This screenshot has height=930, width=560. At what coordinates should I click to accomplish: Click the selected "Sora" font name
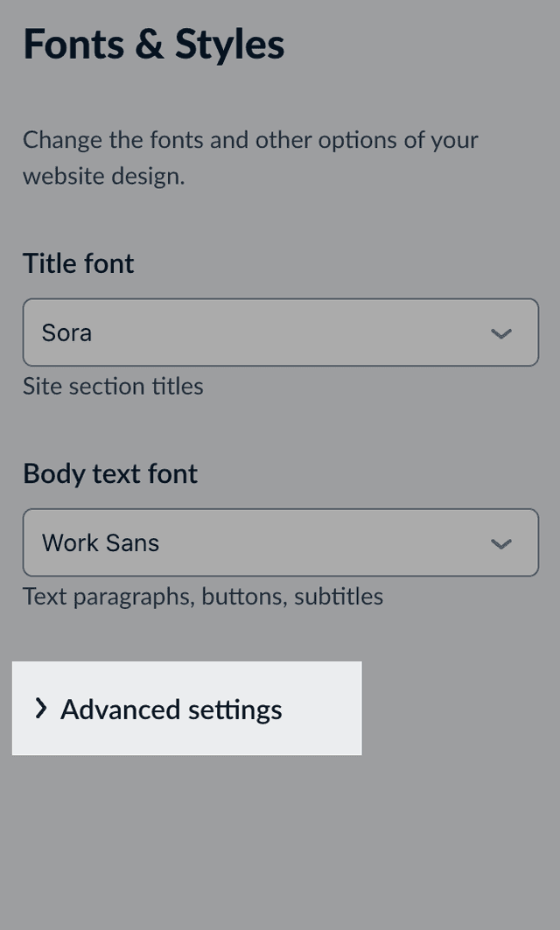pos(66,332)
